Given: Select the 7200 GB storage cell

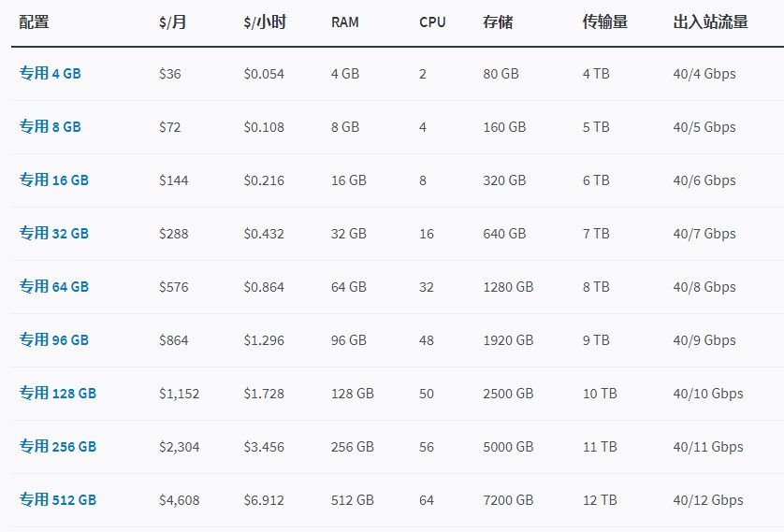Looking at the screenshot, I should pos(508,500).
